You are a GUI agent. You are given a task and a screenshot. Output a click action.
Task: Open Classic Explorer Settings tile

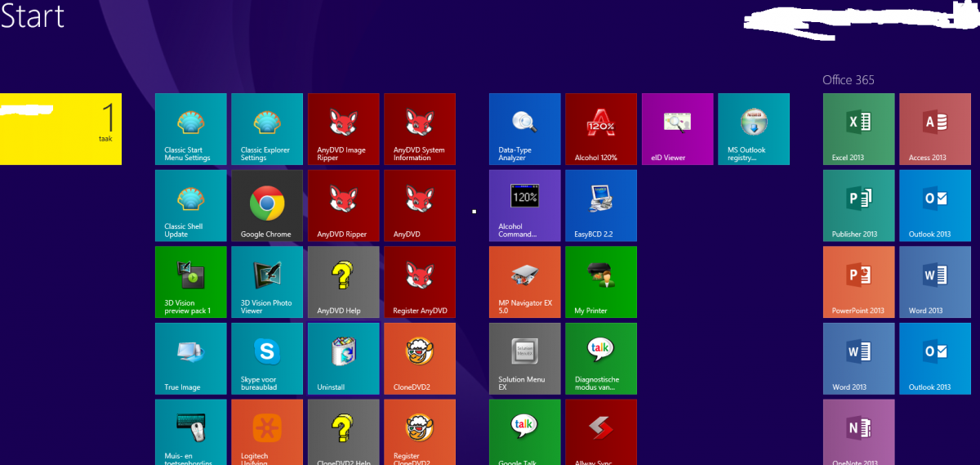(x=267, y=129)
